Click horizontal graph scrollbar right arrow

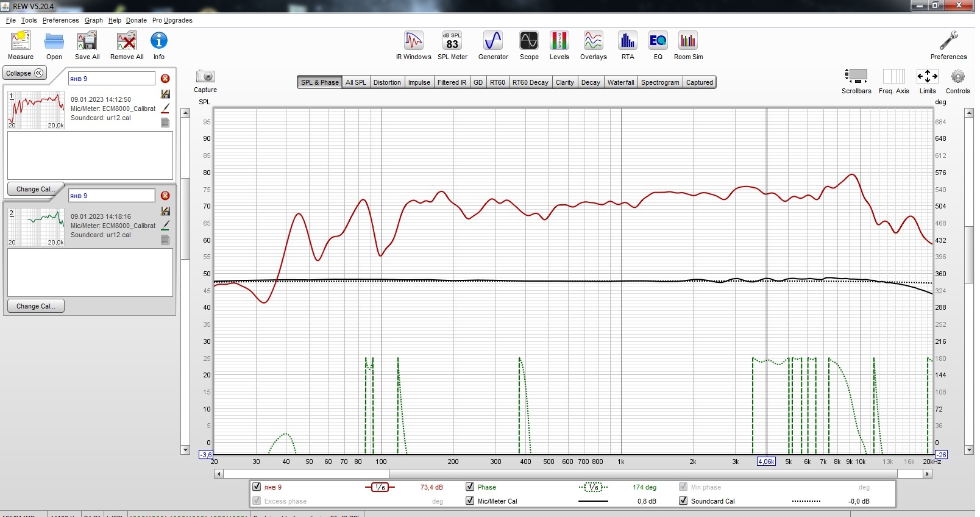pyautogui.click(x=928, y=474)
